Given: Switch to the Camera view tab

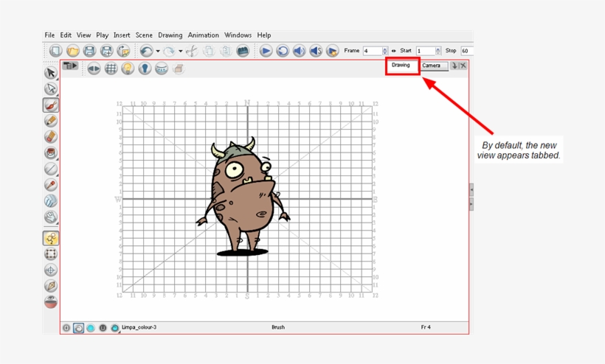Looking at the screenshot, I should pyautogui.click(x=434, y=66).
